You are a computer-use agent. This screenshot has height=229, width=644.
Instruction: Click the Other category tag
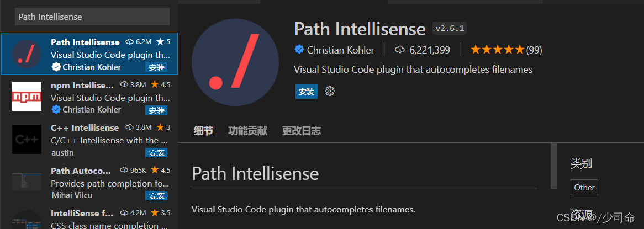(x=584, y=187)
